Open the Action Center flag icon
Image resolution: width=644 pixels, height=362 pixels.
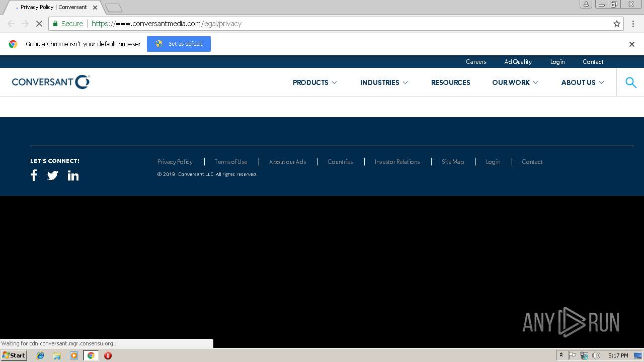click(572, 355)
